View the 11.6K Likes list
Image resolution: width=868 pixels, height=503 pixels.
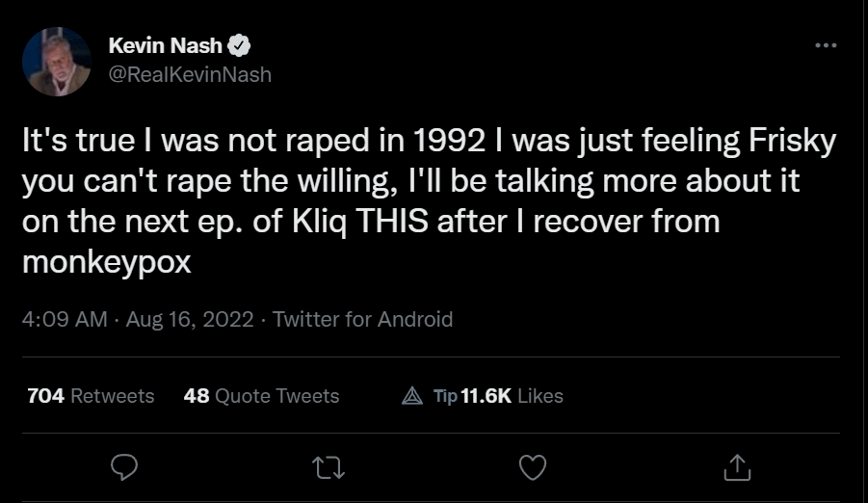click(513, 396)
